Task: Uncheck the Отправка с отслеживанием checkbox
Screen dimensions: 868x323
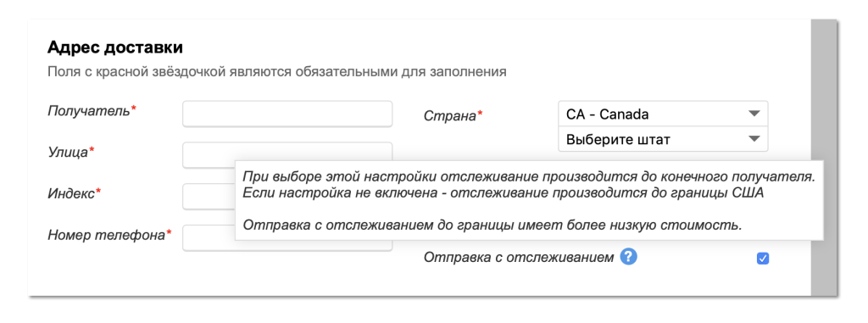Action: click(762, 259)
